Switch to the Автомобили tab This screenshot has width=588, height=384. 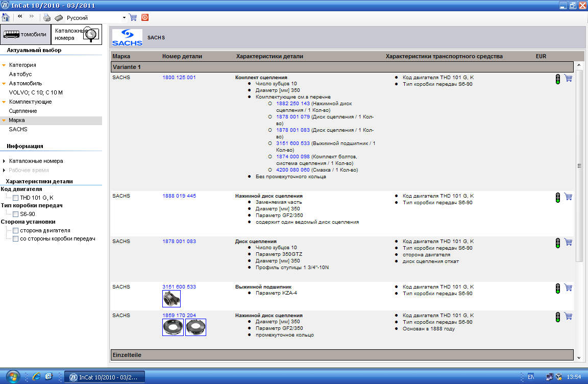[26, 35]
